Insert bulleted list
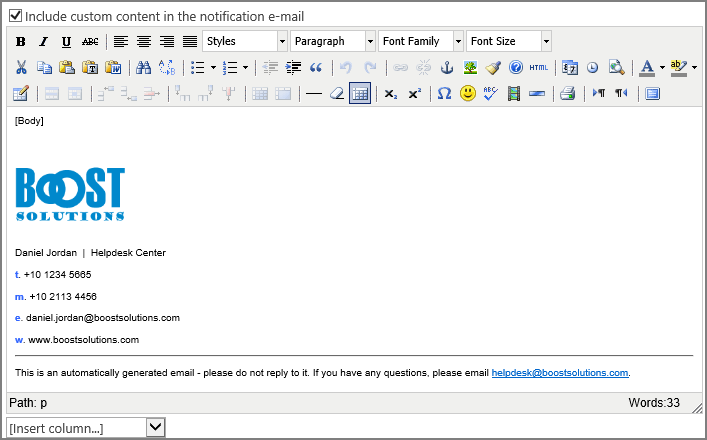Image resolution: width=707 pixels, height=440 pixels. pos(197,68)
